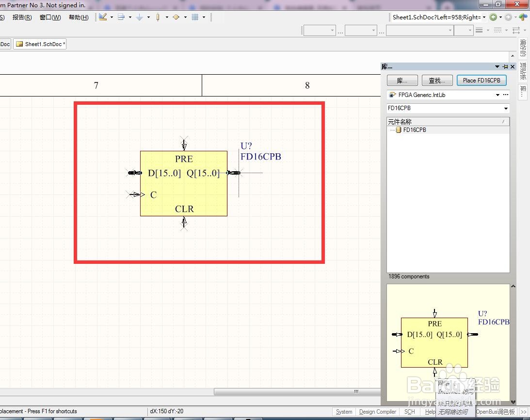Open the utility tools dropdown arrow
The width and height of the screenshot is (530, 420).
112,17
